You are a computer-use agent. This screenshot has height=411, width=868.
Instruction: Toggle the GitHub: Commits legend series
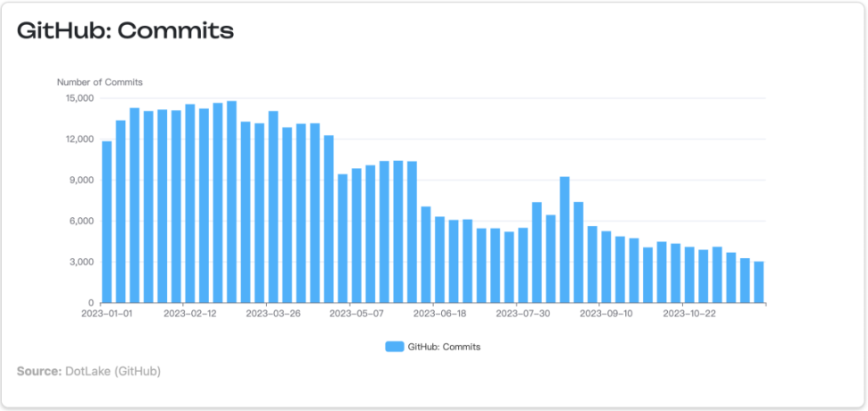point(443,347)
